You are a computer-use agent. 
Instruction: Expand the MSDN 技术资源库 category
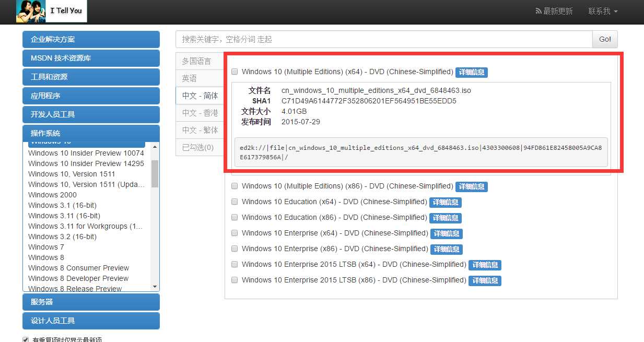point(91,58)
